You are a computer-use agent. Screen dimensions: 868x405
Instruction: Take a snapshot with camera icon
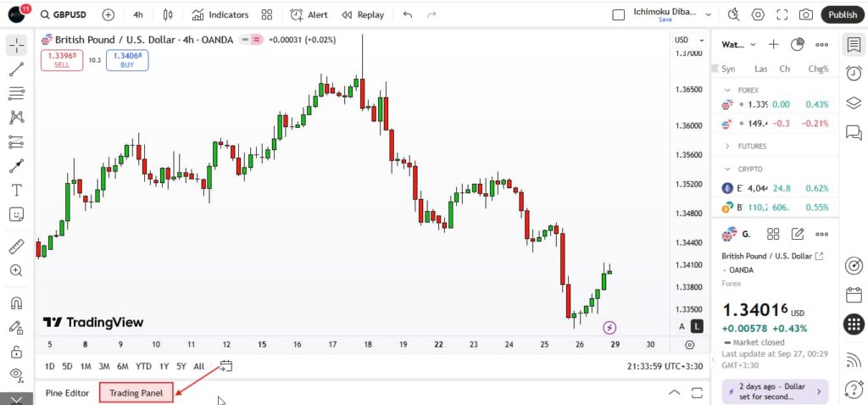[x=805, y=14]
